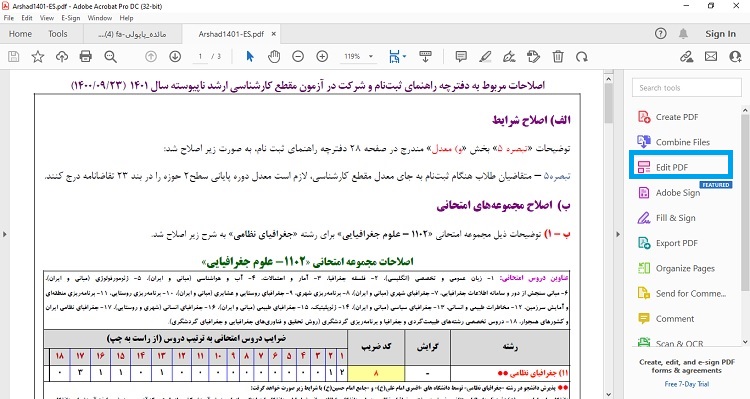The width and height of the screenshot is (750, 399).
Task: Send file by email envelope icon
Action: [x=711, y=56]
